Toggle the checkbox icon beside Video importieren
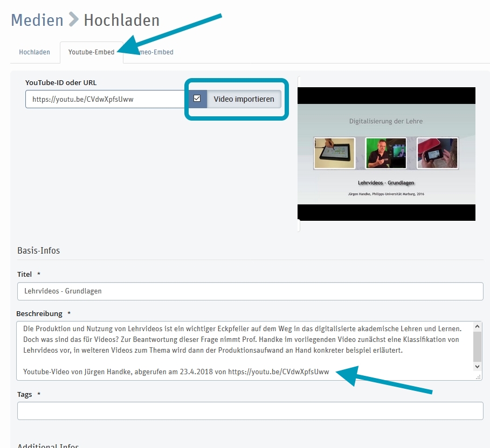Viewport: 490px width, 448px height. click(197, 99)
